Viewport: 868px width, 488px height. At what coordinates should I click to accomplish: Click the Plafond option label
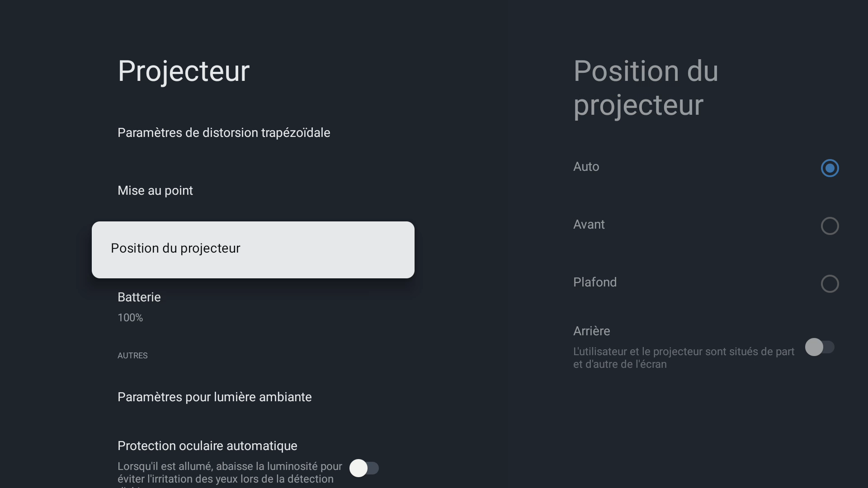tap(594, 282)
